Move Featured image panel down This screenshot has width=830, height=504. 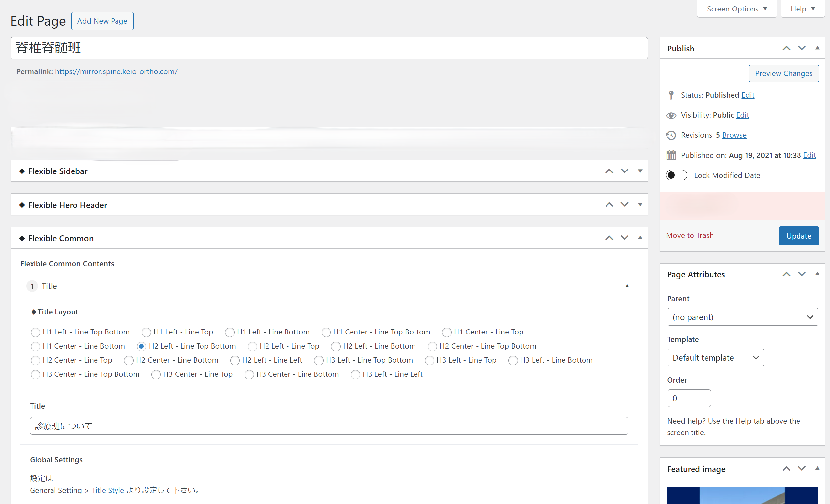coord(802,468)
